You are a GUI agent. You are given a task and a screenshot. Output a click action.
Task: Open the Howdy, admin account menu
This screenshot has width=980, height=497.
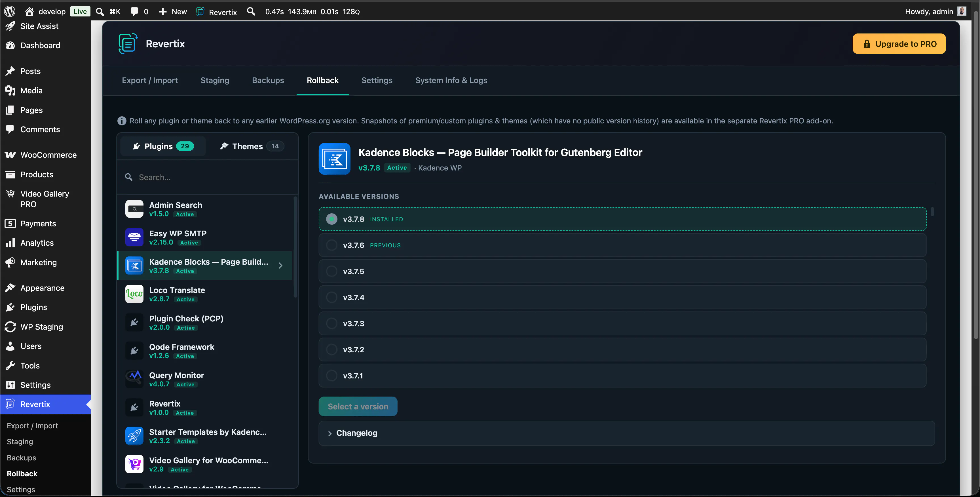point(935,11)
